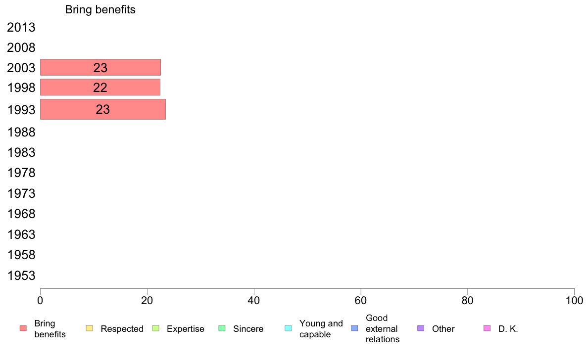
Task: Click the purple Other legend swatch
Action: click(421, 328)
